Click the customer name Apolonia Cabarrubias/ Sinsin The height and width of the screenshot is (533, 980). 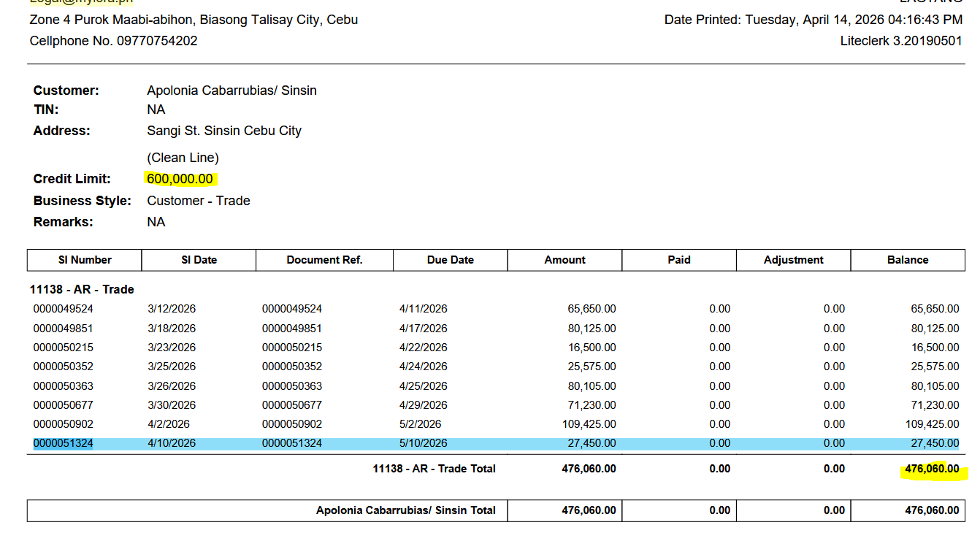click(x=231, y=91)
